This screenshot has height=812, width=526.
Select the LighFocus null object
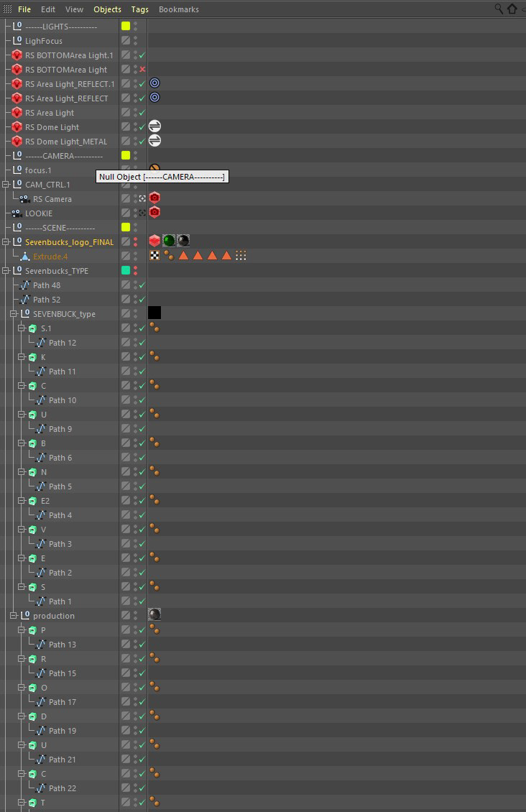click(x=44, y=41)
